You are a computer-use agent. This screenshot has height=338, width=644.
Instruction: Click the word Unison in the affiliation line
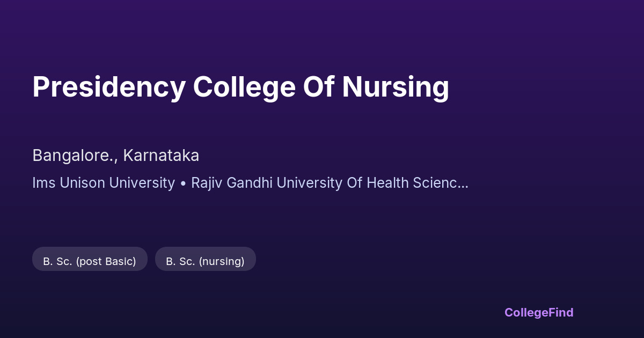[83, 183]
